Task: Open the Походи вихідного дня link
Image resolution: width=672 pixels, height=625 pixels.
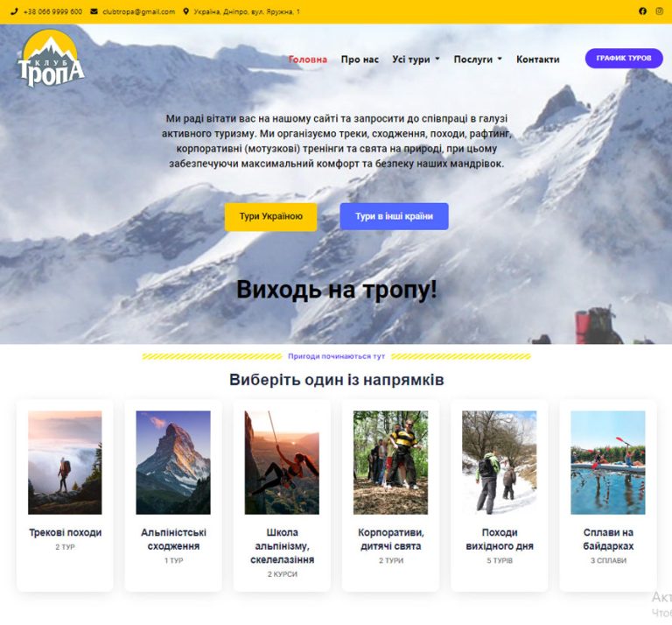Action: coord(500,539)
